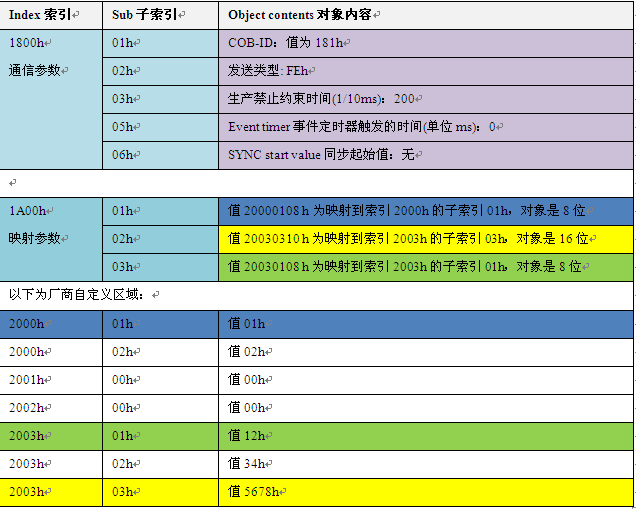Select the 'COB-ID：值为 181h' cell
636x509 pixels.
(x=426, y=43)
